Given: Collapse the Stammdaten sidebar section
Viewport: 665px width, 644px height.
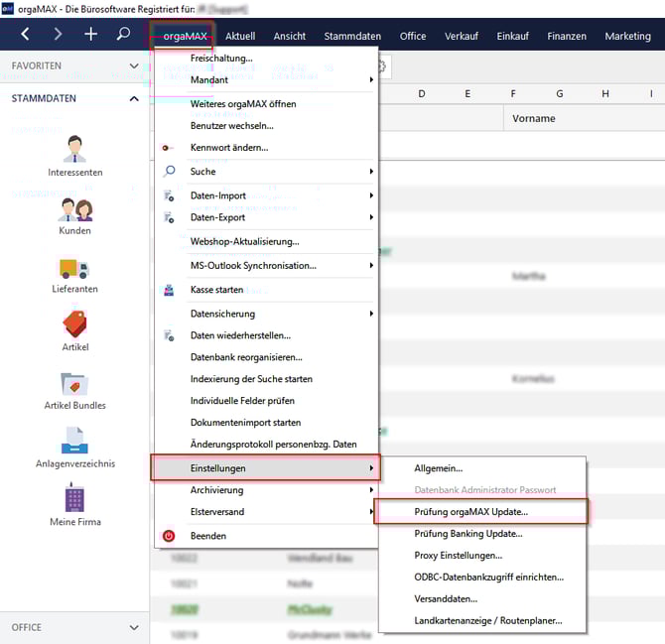Looking at the screenshot, I should pos(134,98).
